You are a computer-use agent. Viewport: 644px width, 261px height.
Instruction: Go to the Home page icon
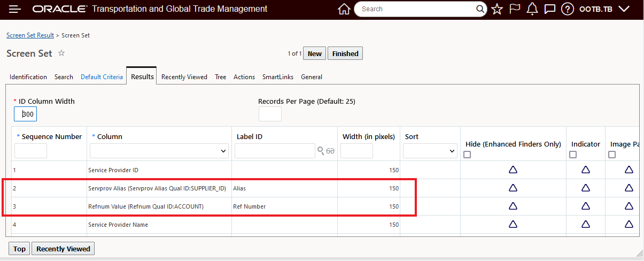click(x=344, y=9)
